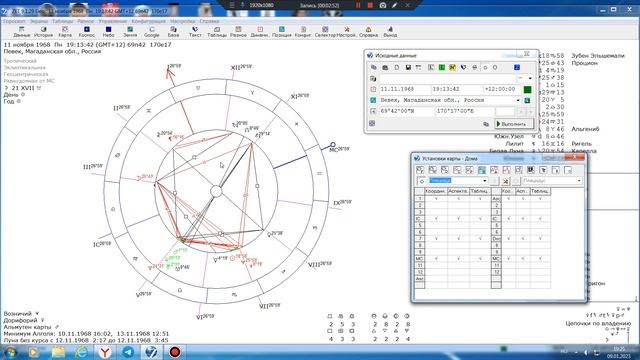The width and height of the screenshot is (640, 360).
Task: Open the Управление menu
Action: [x=113, y=21]
